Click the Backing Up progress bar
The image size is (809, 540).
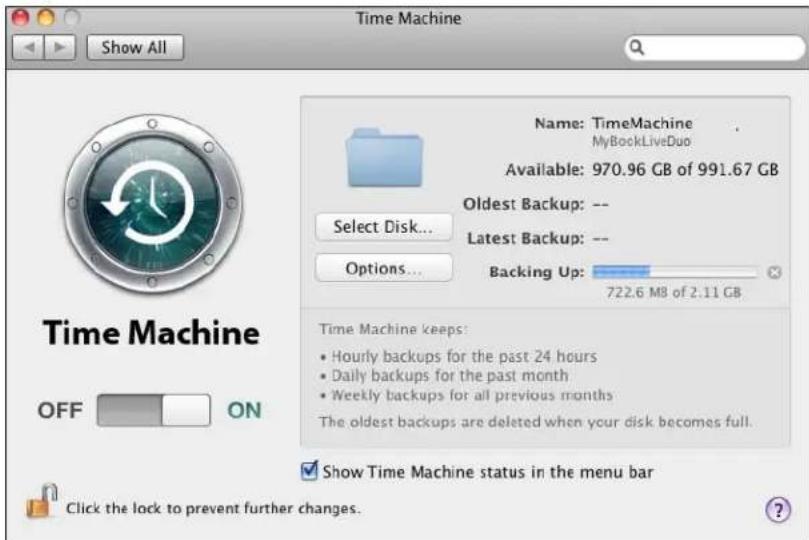click(675, 272)
